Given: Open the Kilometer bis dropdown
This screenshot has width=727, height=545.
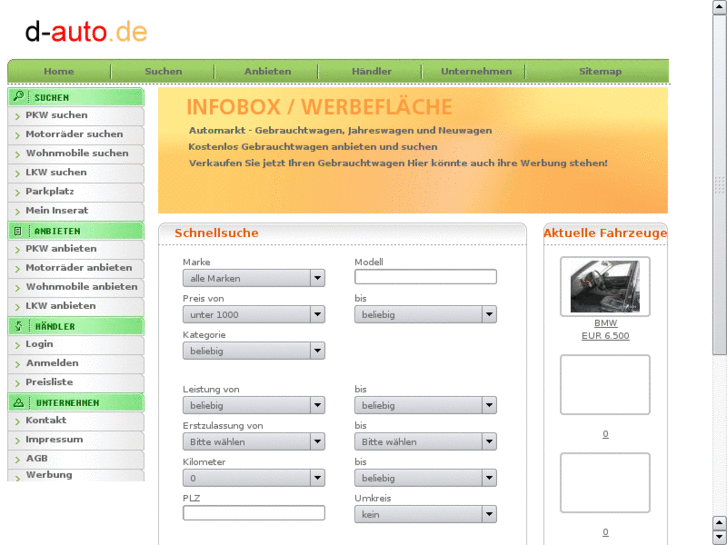Looking at the screenshot, I should 425,478.
